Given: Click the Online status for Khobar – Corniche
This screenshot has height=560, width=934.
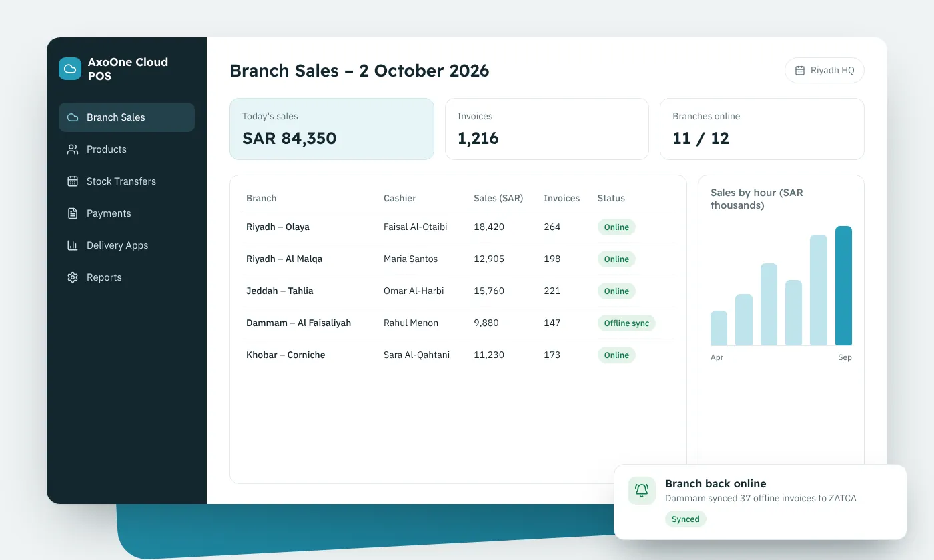Looking at the screenshot, I should click(616, 355).
